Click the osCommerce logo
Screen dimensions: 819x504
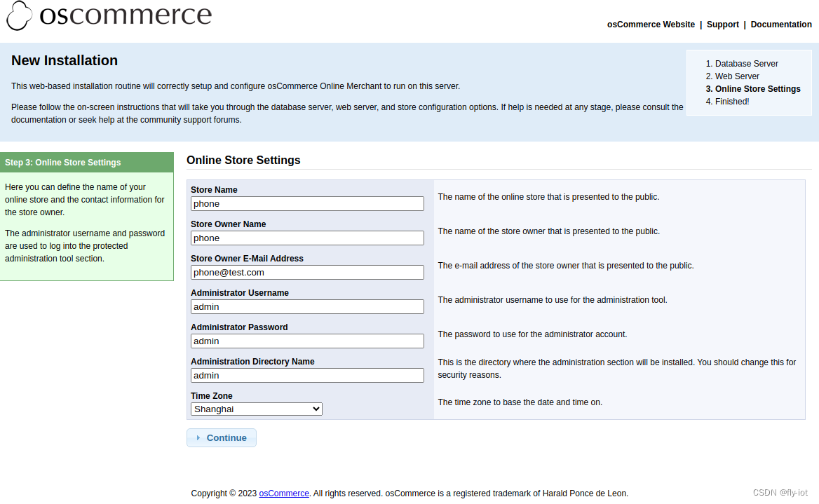pyautogui.click(x=109, y=15)
